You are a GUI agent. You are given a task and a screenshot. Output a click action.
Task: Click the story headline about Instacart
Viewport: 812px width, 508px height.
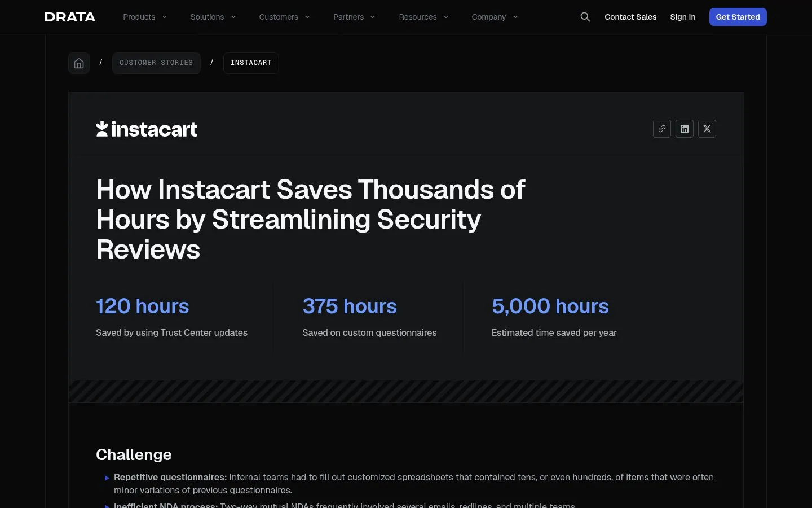[311, 220]
